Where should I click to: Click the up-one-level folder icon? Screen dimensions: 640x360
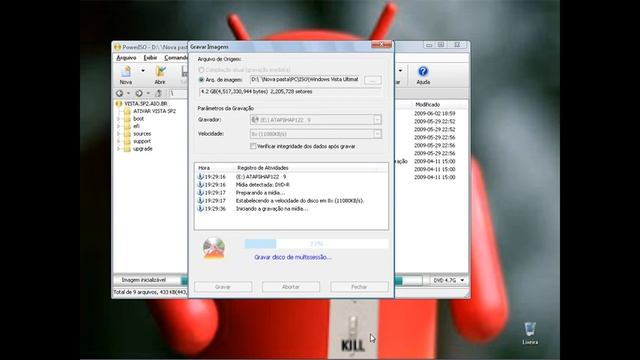tap(159, 93)
